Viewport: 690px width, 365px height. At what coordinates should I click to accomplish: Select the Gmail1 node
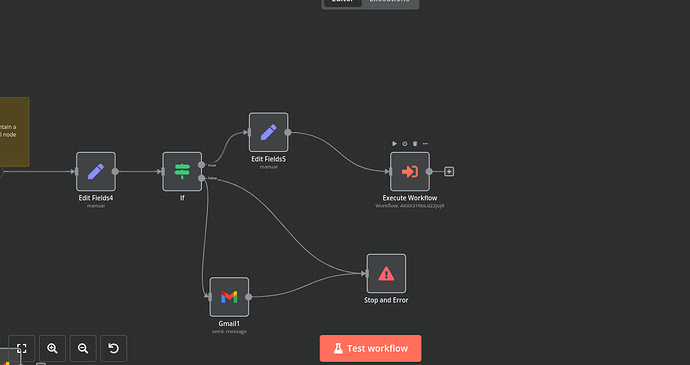point(229,297)
